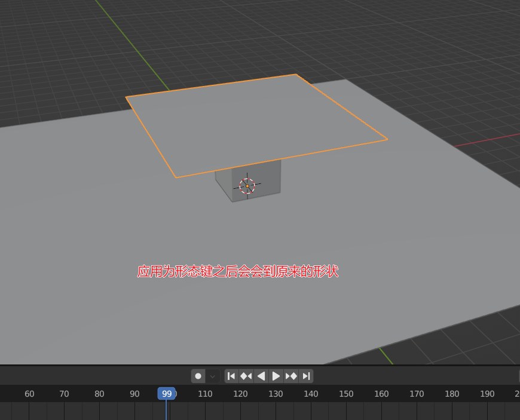
Task: Click frame 180 on timeline ruler
Action: click(x=452, y=394)
